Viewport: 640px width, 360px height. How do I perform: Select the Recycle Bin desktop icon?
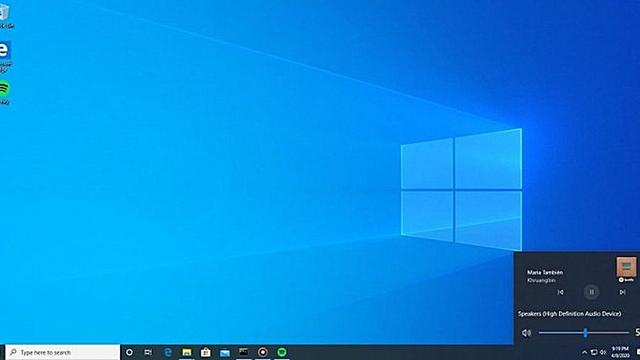6,16
